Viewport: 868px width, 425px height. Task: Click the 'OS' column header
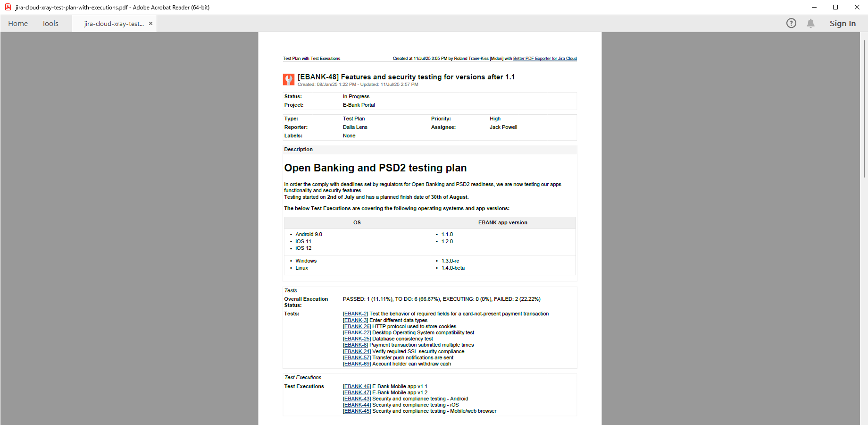pyautogui.click(x=357, y=222)
